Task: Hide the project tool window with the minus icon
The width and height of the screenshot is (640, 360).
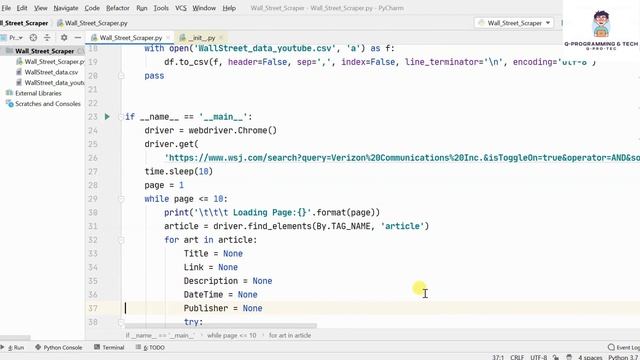Action: (x=78, y=38)
